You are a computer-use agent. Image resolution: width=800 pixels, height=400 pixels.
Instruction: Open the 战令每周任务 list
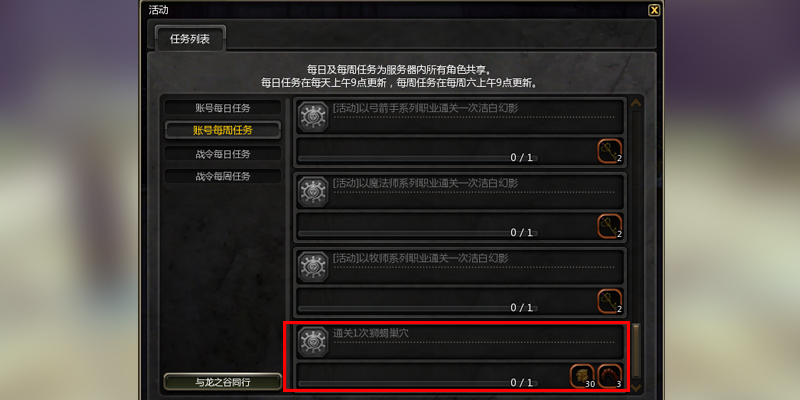click(222, 177)
